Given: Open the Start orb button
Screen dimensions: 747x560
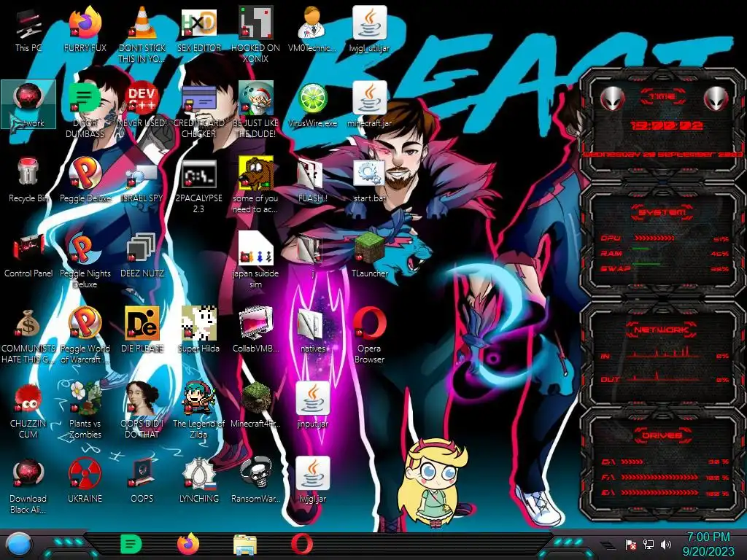Looking at the screenshot, I should point(18,545).
